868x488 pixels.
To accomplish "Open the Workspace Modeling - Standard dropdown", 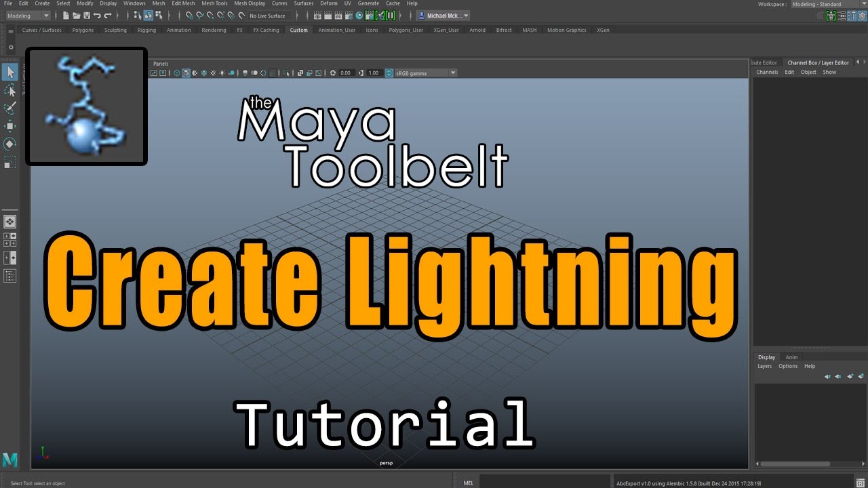I will pyautogui.click(x=829, y=4).
